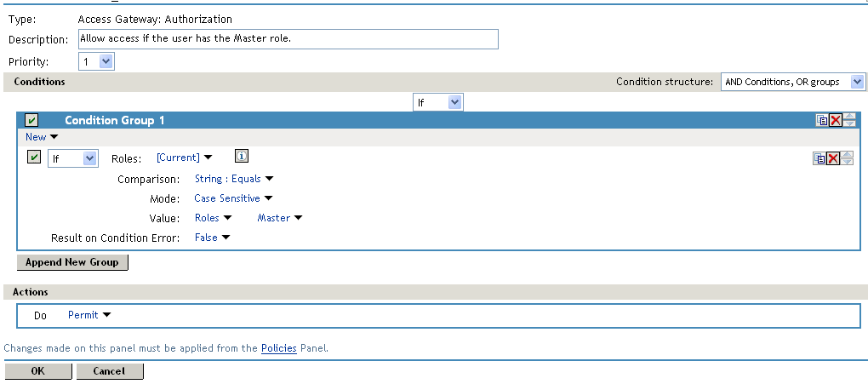Move Condition Group 1 down

[848, 124]
